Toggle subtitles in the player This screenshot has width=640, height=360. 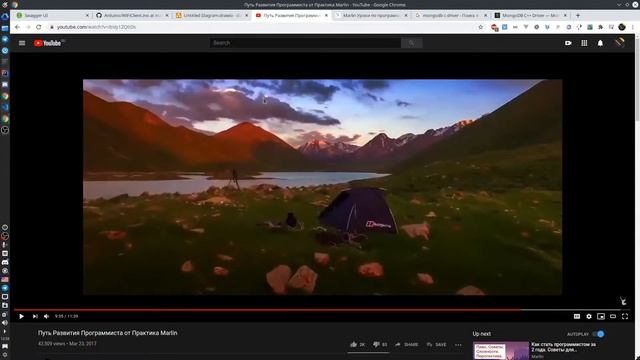(x=577, y=316)
